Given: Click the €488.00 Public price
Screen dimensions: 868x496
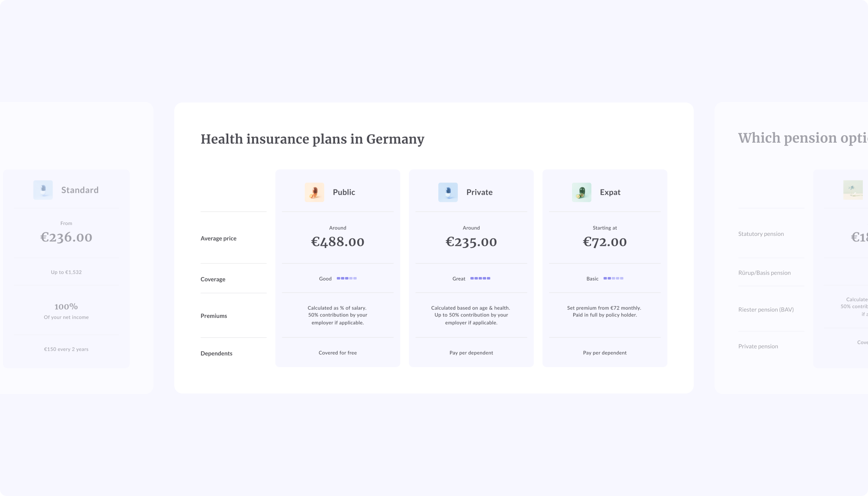Looking at the screenshot, I should coord(338,242).
